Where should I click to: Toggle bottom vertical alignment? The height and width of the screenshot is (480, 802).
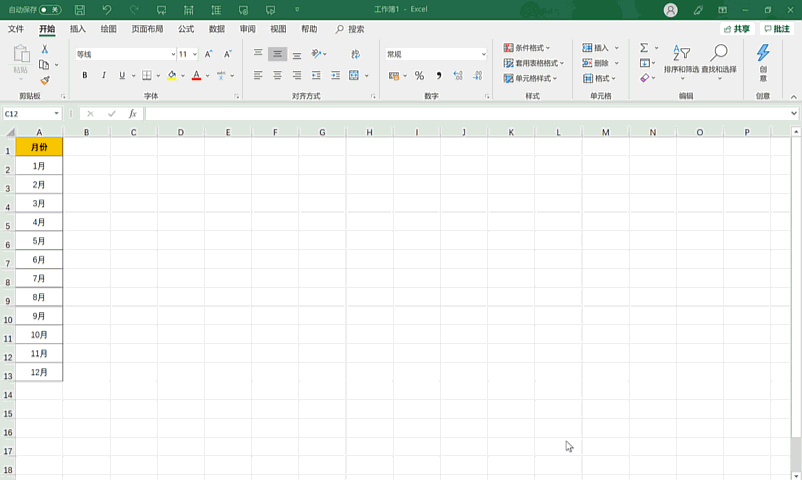pyautogui.click(x=297, y=54)
